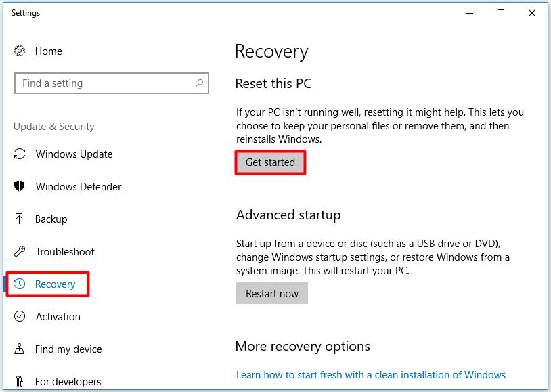
Task: Open the clean installation of Windows link
Action: pos(371,375)
